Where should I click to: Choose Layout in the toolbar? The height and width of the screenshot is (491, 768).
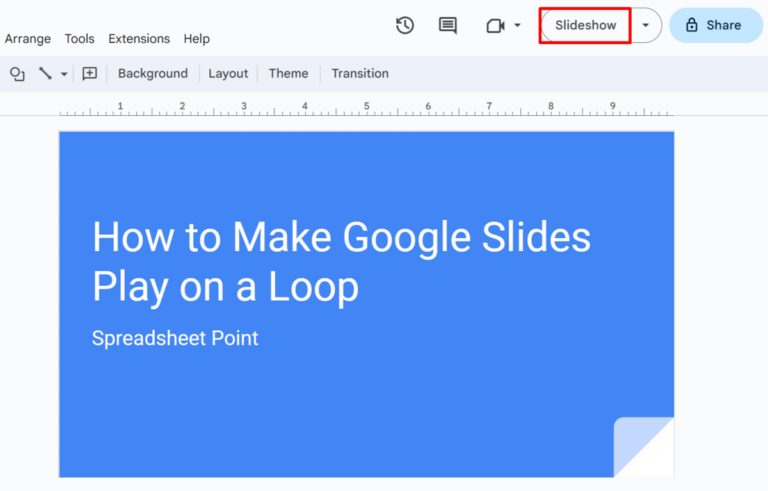click(228, 74)
